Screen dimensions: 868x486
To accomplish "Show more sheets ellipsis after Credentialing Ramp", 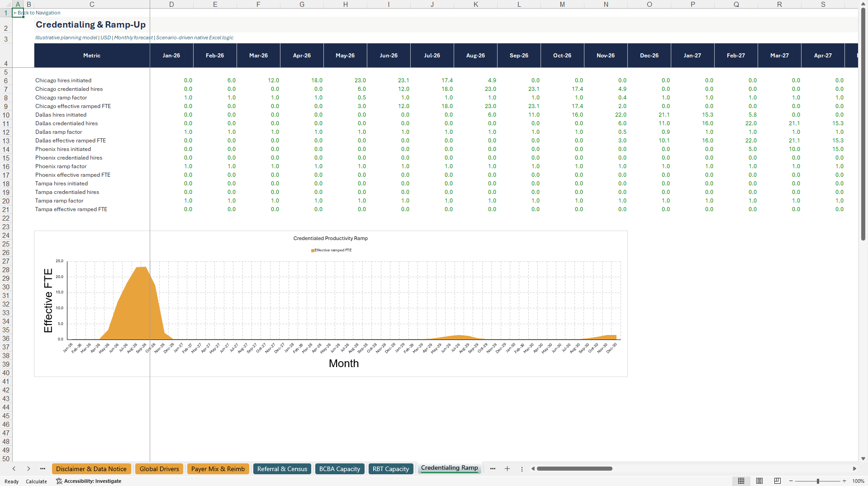I will pyautogui.click(x=493, y=469).
